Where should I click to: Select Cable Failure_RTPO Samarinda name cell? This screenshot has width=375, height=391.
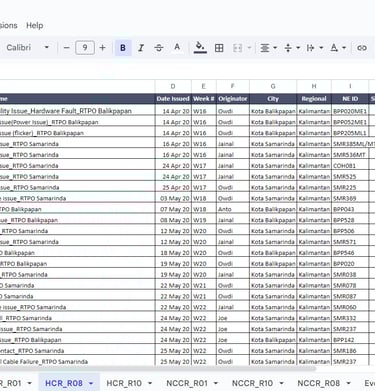[77, 361]
